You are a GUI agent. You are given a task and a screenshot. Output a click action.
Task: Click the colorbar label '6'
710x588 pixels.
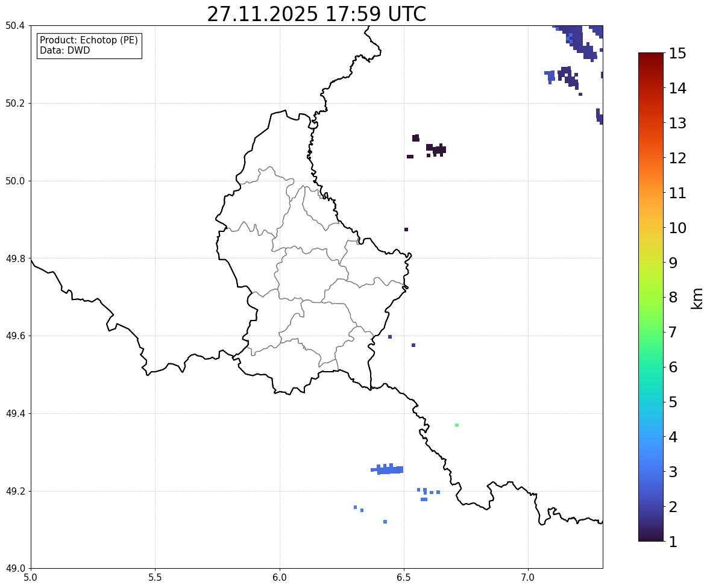tap(673, 367)
